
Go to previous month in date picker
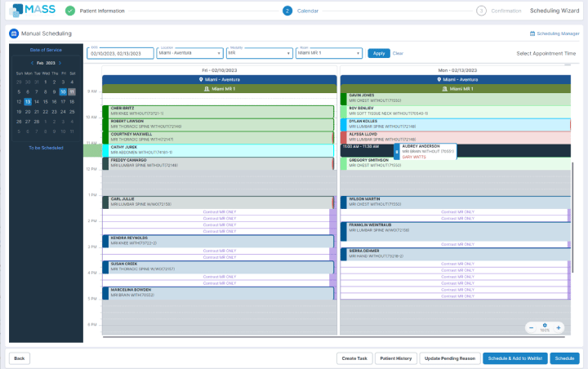(x=31, y=62)
